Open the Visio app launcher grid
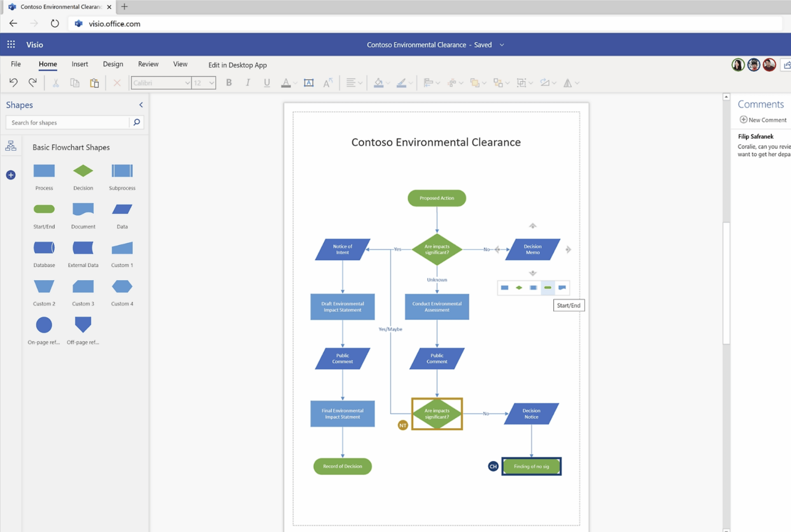791x532 pixels. click(11, 45)
